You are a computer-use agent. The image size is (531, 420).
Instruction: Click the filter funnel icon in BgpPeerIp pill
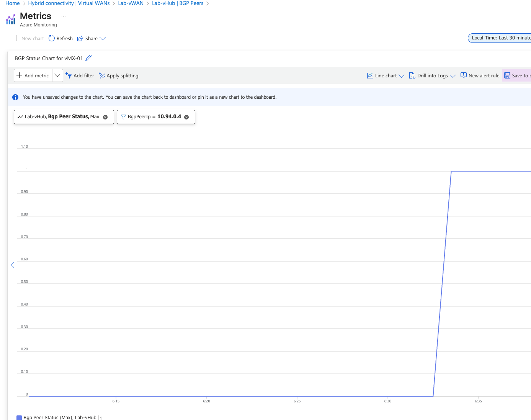123,117
